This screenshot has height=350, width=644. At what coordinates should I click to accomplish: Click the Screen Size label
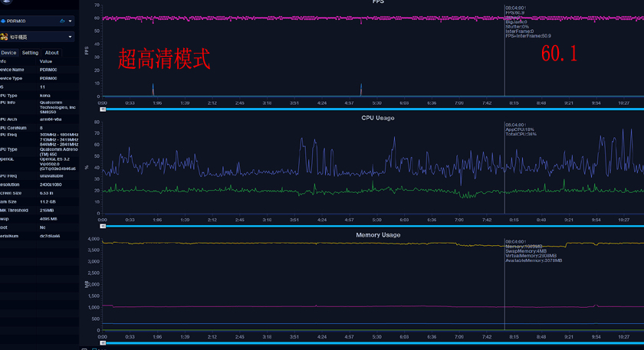(11, 193)
